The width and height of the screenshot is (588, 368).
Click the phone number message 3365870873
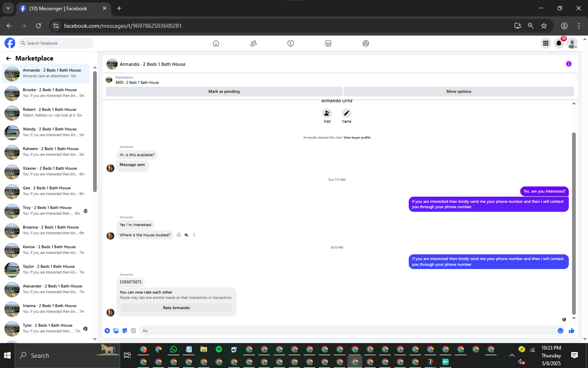[131, 282]
